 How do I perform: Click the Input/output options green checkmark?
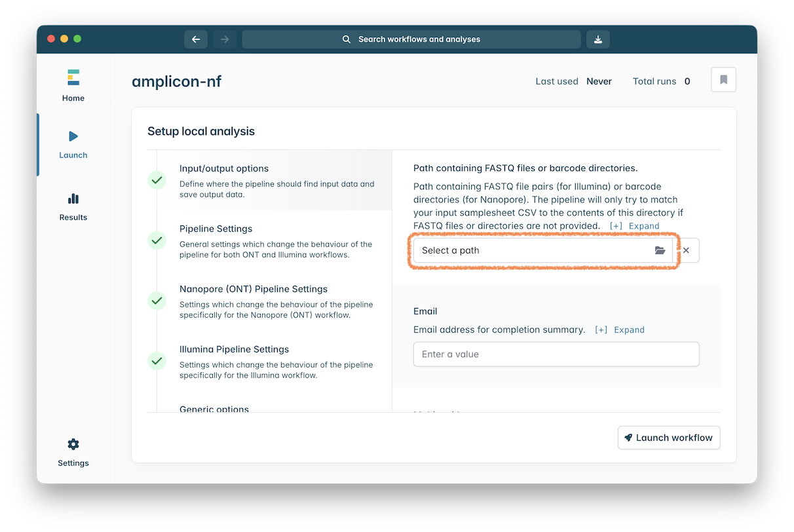157,180
